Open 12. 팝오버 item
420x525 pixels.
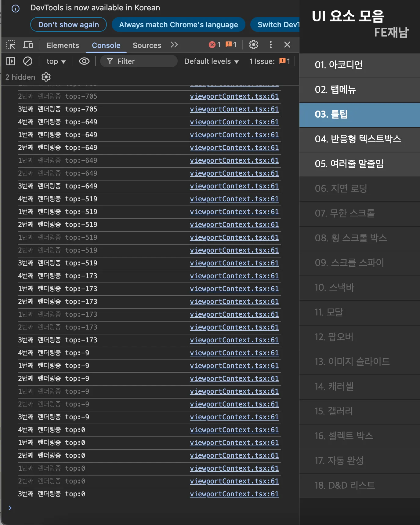click(x=360, y=337)
